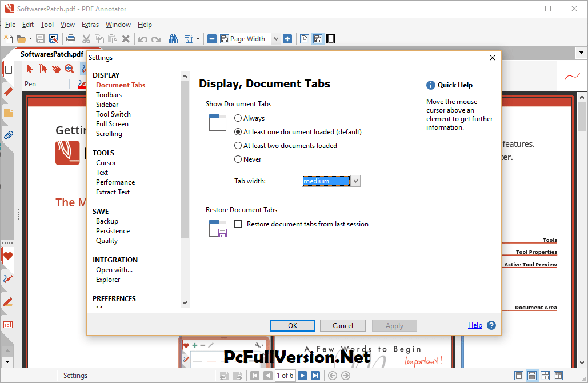The width and height of the screenshot is (588, 383).
Task: Click the Print icon
Action: click(x=70, y=39)
